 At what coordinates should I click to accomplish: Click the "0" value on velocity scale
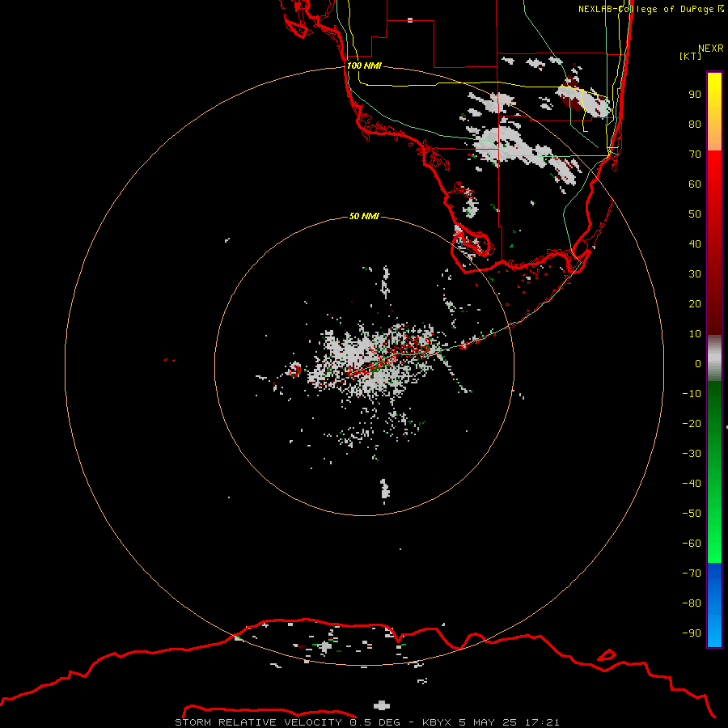tap(698, 364)
